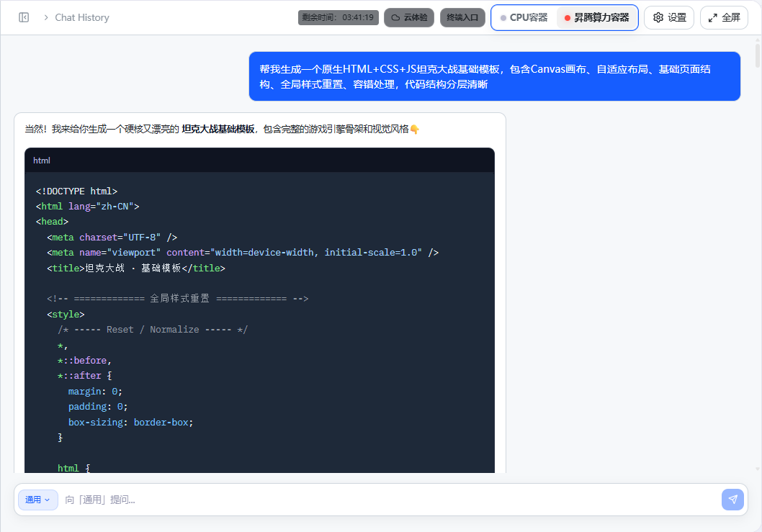Click the *::after { selector line
Image resolution: width=762 pixels, height=532 pixels.
click(x=84, y=376)
